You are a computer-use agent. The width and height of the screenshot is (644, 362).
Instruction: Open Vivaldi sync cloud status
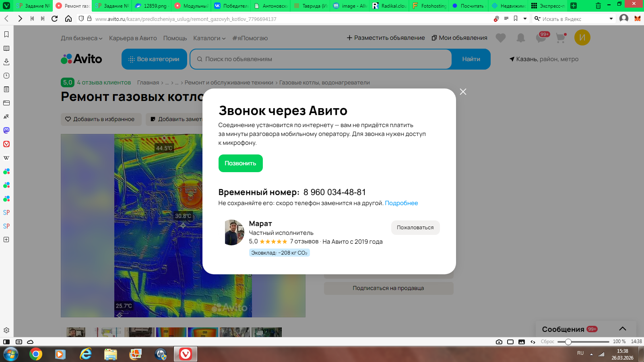30,342
